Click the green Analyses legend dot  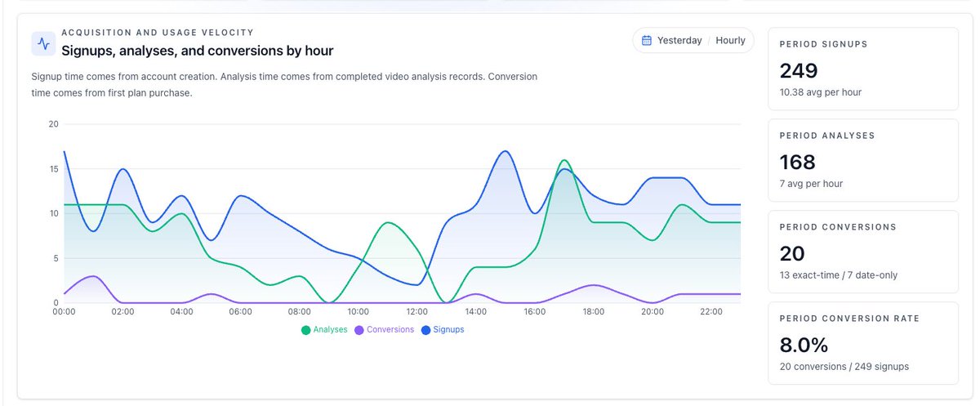pos(306,330)
